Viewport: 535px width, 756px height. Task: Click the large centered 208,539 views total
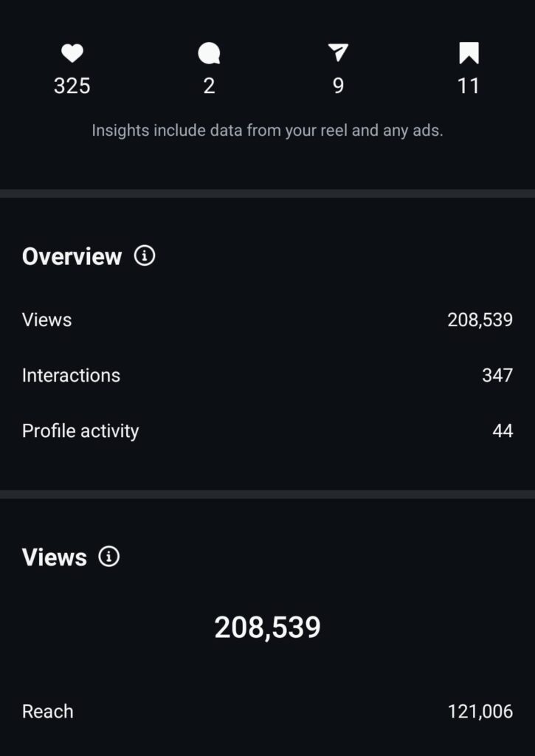point(267,628)
